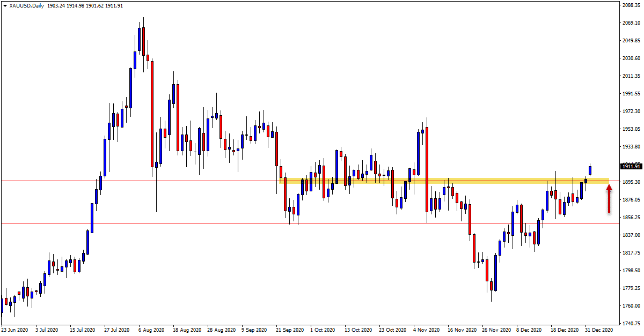
Task: Click the 1740.75 price axis label
Action: pyautogui.click(x=631, y=324)
